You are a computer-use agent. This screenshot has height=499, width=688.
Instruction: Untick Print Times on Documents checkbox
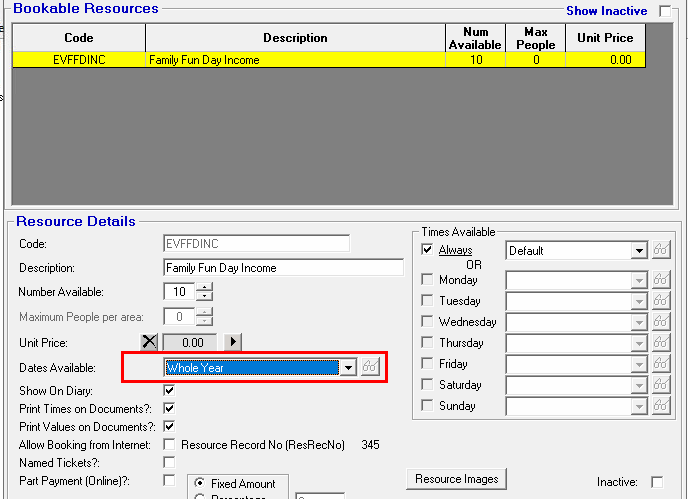click(x=169, y=408)
